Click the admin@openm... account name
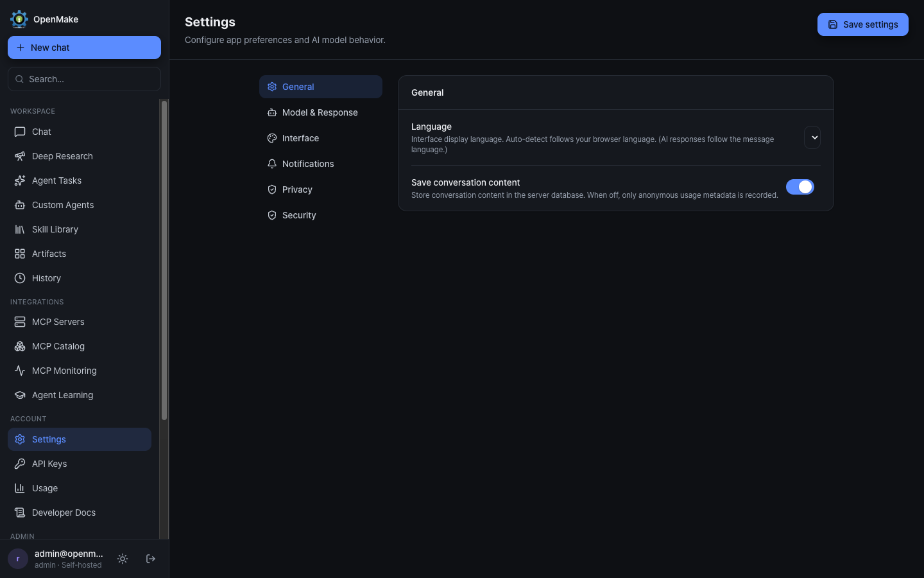Viewport: 924px width, 578px height. click(69, 554)
